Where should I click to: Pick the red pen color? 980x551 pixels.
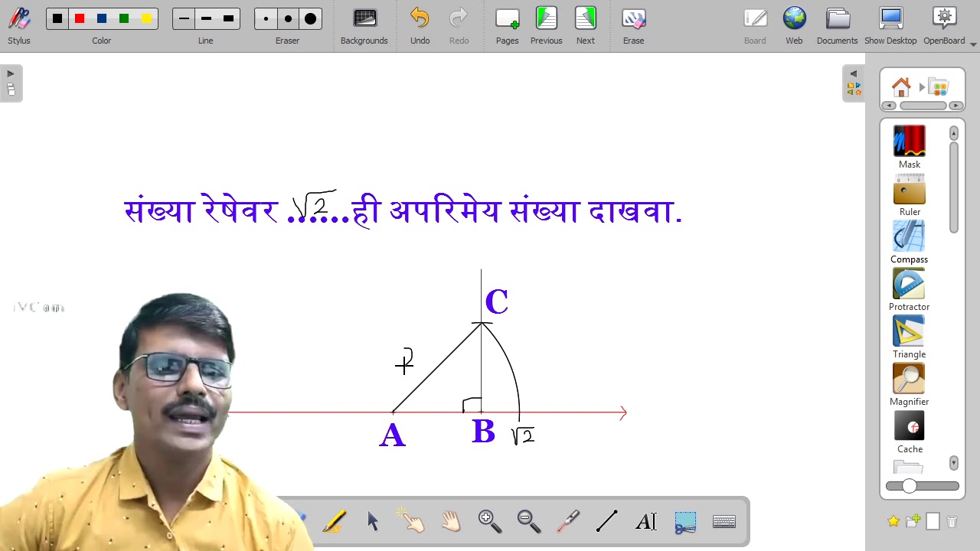click(x=80, y=18)
